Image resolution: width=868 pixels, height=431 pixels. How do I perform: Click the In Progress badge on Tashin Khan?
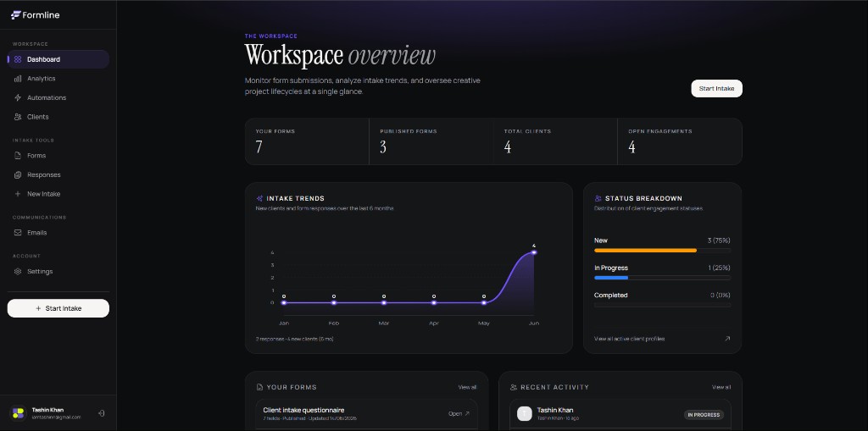[x=704, y=415]
